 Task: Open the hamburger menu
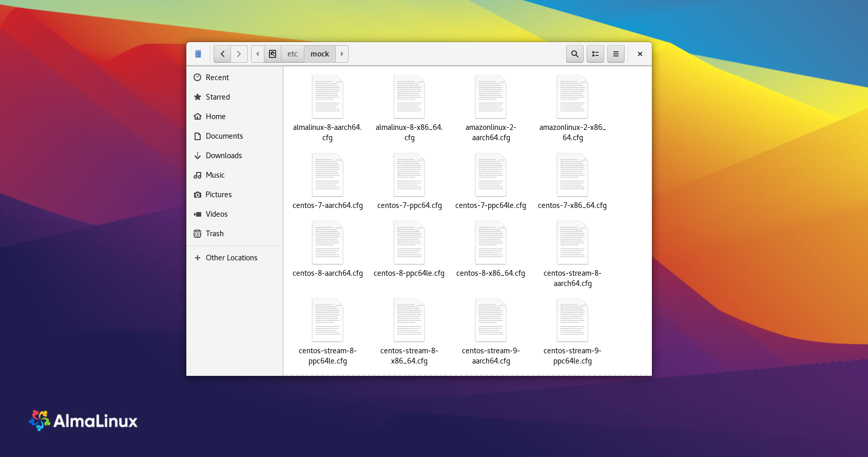click(x=615, y=54)
